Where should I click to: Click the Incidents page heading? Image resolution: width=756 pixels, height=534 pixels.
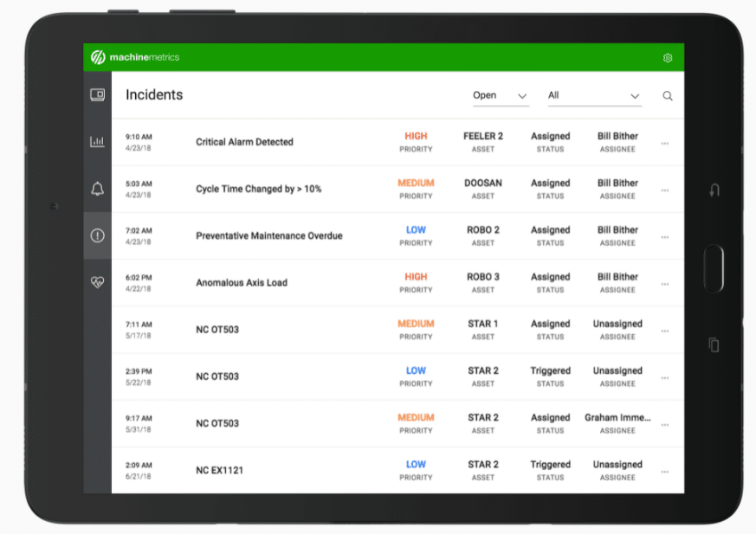click(x=154, y=95)
